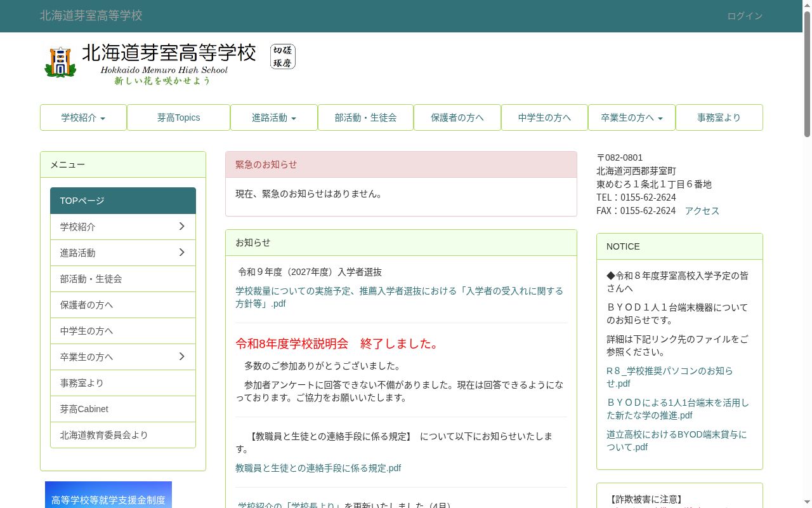Select 中学生の方へ in side menu
The height and width of the screenshot is (508, 812).
click(x=123, y=331)
